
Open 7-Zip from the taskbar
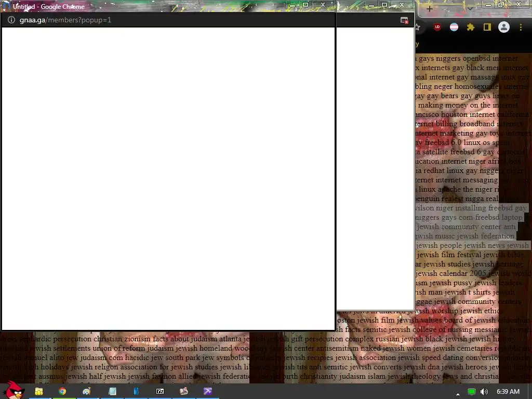tap(160, 391)
